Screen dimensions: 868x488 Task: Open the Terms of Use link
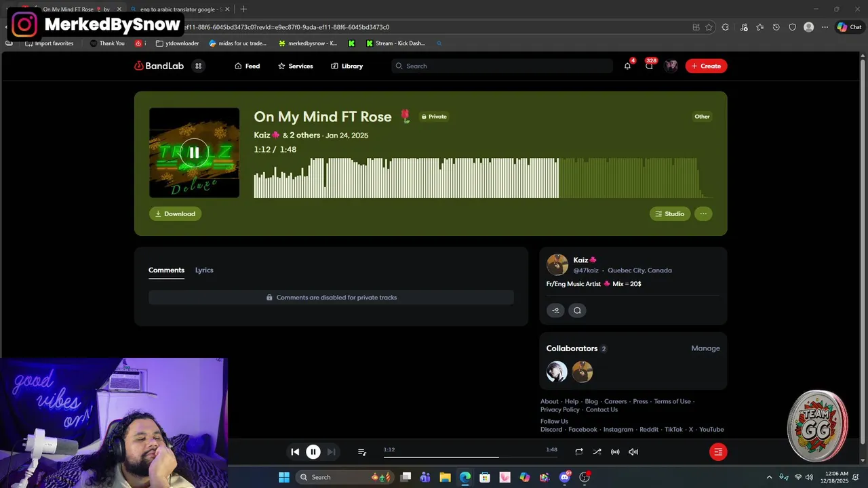click(672, 401)
